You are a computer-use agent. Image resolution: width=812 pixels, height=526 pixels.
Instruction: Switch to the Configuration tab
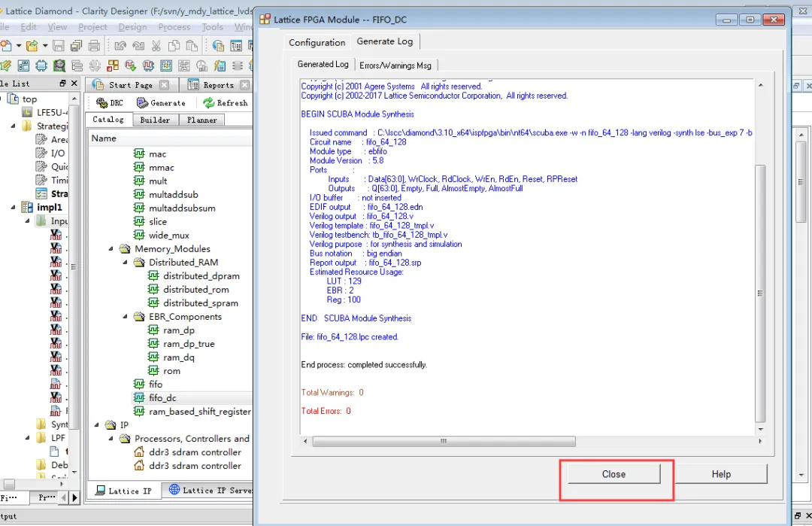pyautogui.click(x=317, y=43)
